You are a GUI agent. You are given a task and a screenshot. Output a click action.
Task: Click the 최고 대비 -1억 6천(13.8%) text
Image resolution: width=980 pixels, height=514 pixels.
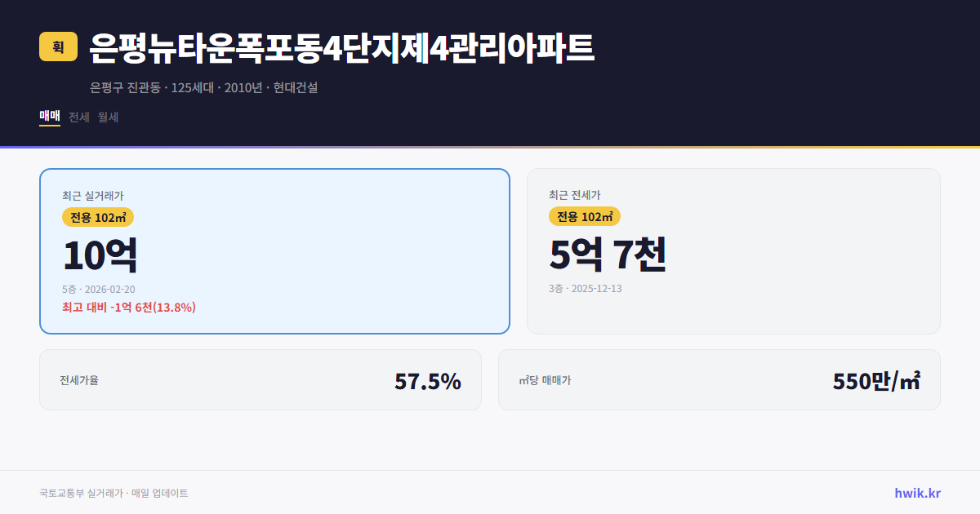129,308
